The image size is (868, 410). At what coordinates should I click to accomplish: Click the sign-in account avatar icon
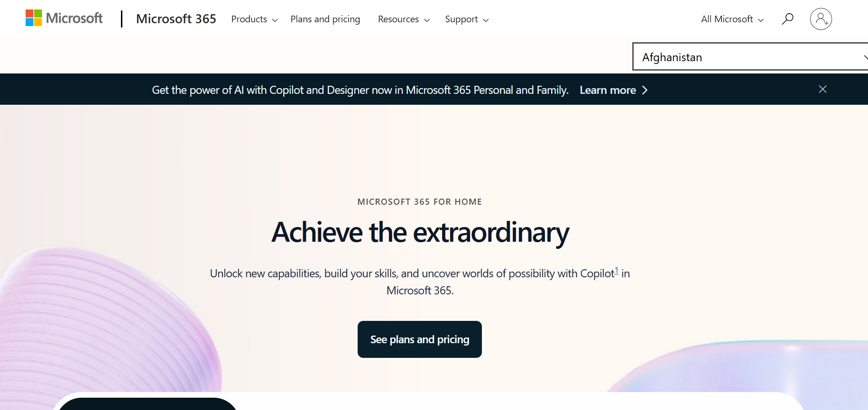821,19
